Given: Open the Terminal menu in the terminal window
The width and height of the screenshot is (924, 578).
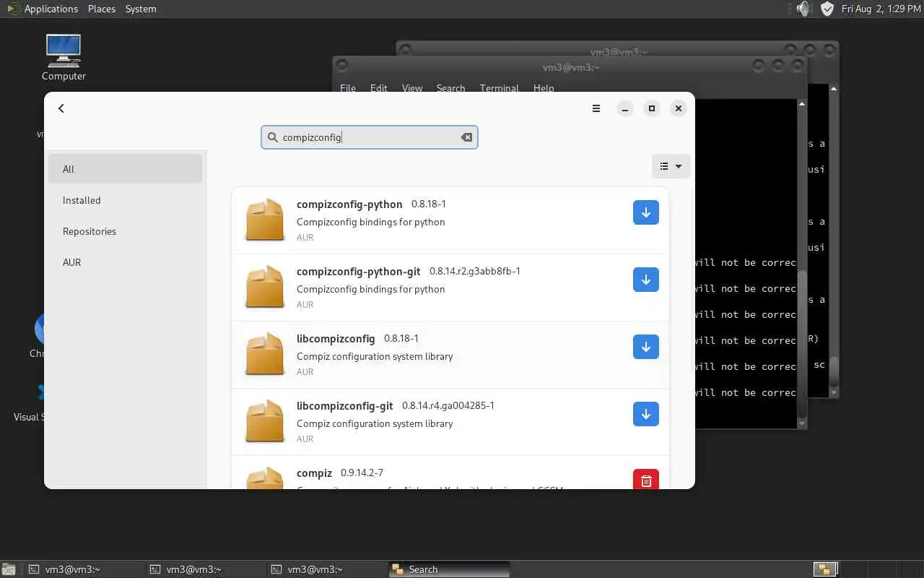Looking at the screenshot, I should coord(500,87).
